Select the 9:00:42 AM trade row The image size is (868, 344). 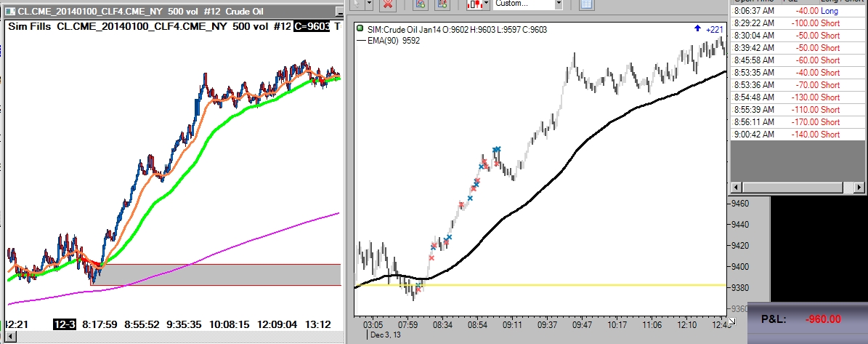(x=797, y=134)
